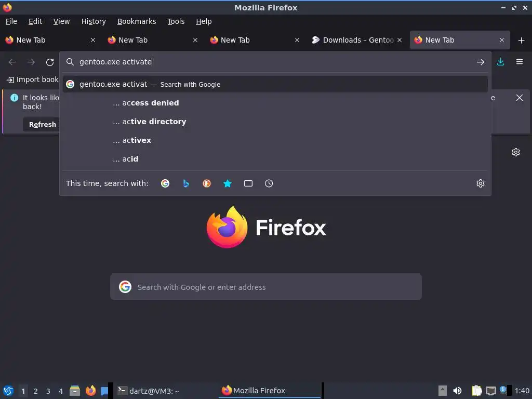Switch to workspace 3
Image resolution: width=532 pixels, height=399 pixels.
point(48,391)
